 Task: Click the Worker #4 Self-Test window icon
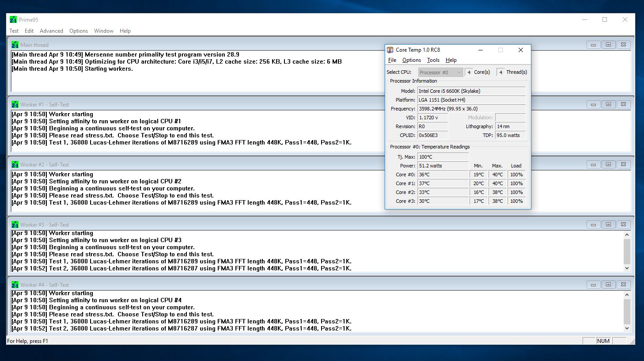pos(15,285)
